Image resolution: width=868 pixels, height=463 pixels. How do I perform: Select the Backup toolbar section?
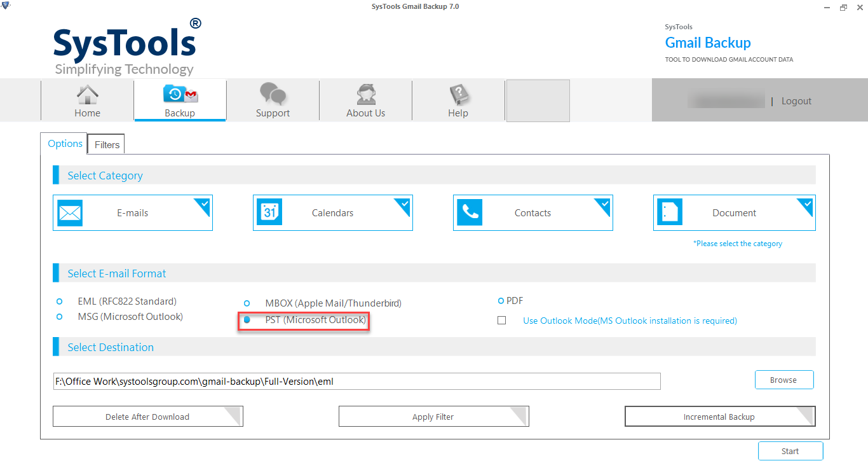click(180, 100)
